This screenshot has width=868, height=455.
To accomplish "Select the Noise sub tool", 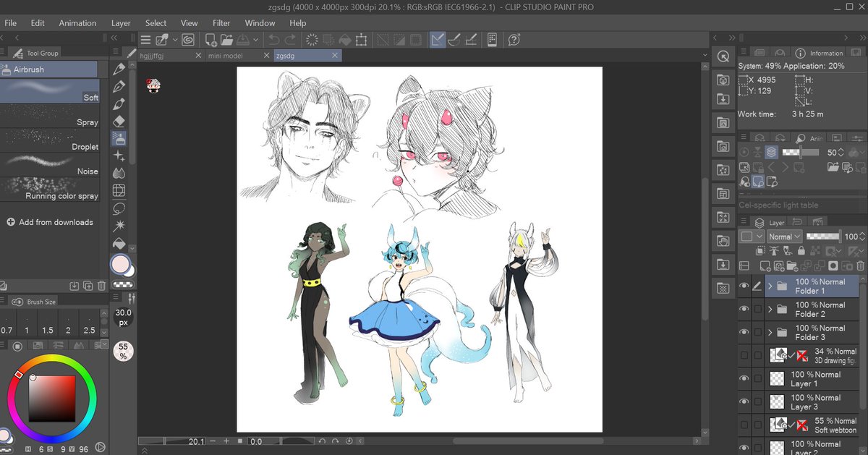I will coord(49,166).
